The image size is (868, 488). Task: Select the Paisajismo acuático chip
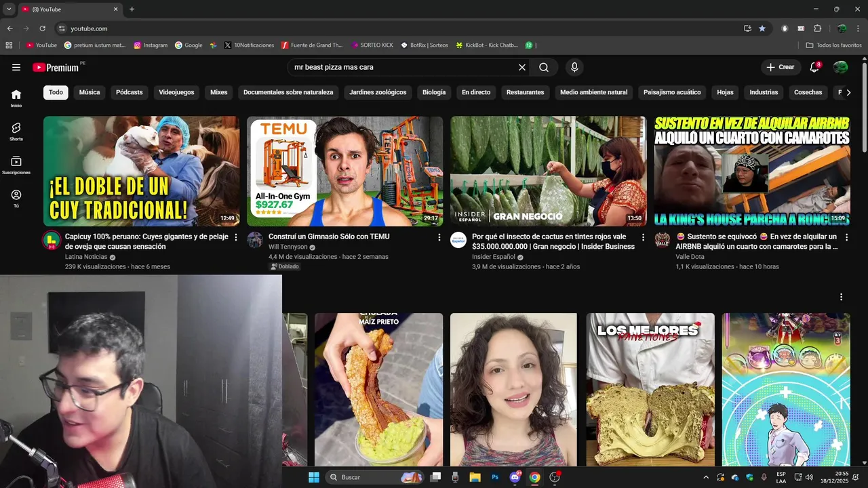pos(672,92)
